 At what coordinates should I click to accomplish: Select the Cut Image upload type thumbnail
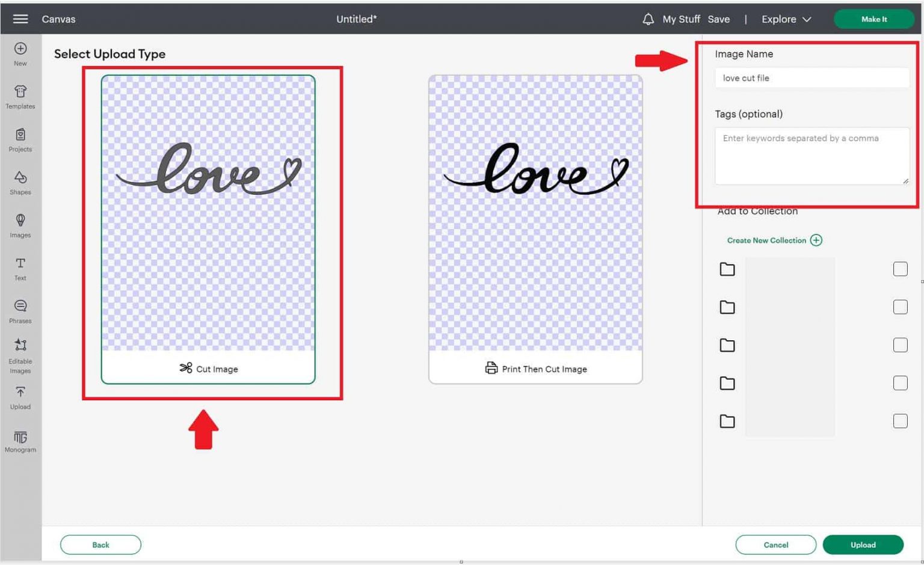point(208,228)
